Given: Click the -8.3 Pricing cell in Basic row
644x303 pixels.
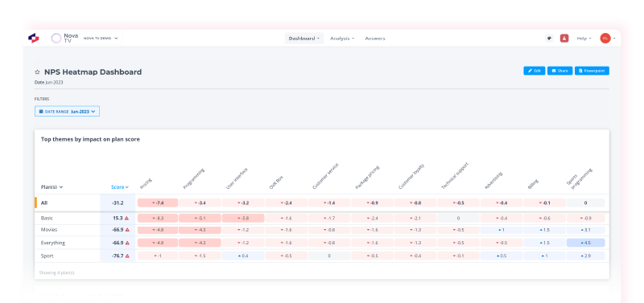Looking at the screenshot, I should click(158, 219).
